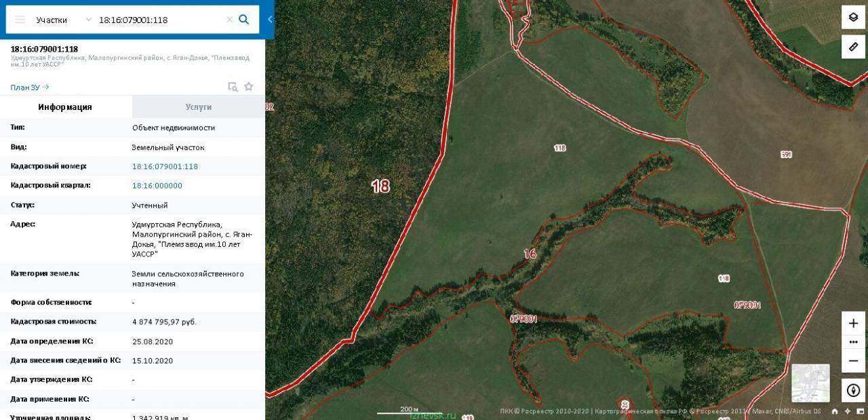Open the map layers panel
868x420 pixels.
coord(853,18)
